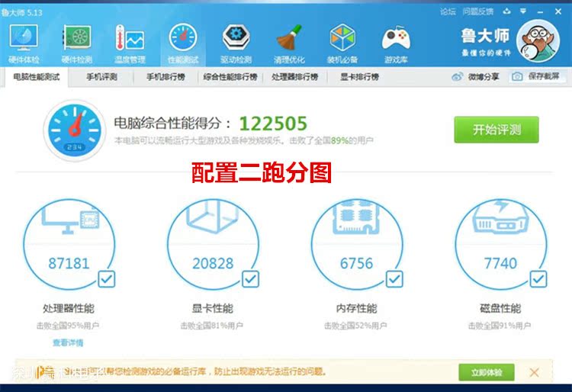572x392 pixels.
Task: Click the graphics score 20828
Action: (x=213, y=263)
